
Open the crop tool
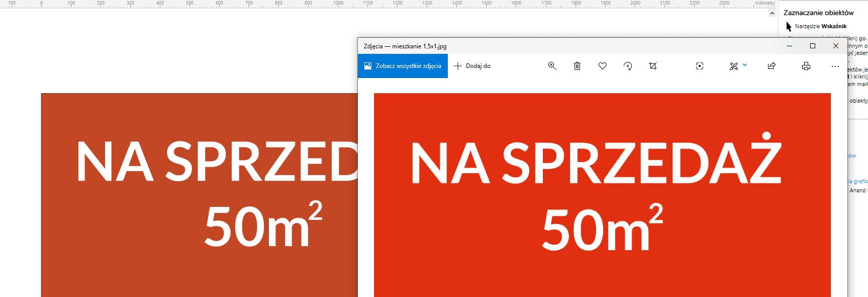(653, 66)
